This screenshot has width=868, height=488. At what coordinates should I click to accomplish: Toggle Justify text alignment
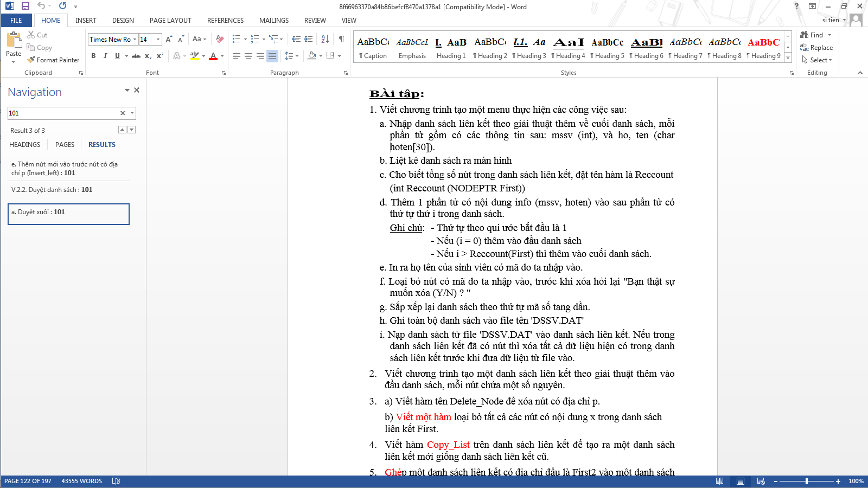click(272, 56)
